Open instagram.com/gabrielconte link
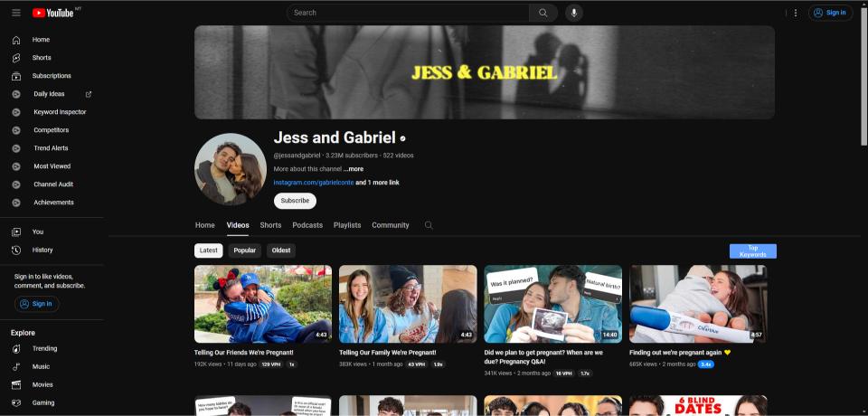The height and width of the screenshot is (416, 868). click(314, 183)
